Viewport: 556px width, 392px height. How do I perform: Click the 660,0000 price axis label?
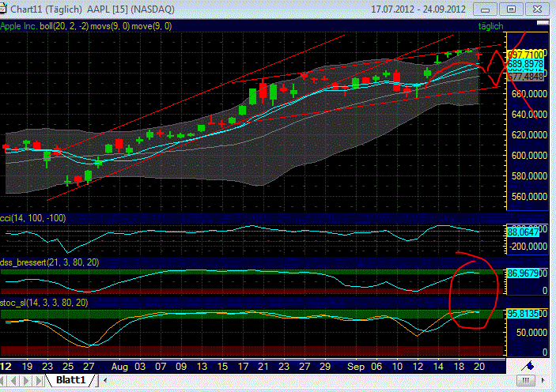529,94
